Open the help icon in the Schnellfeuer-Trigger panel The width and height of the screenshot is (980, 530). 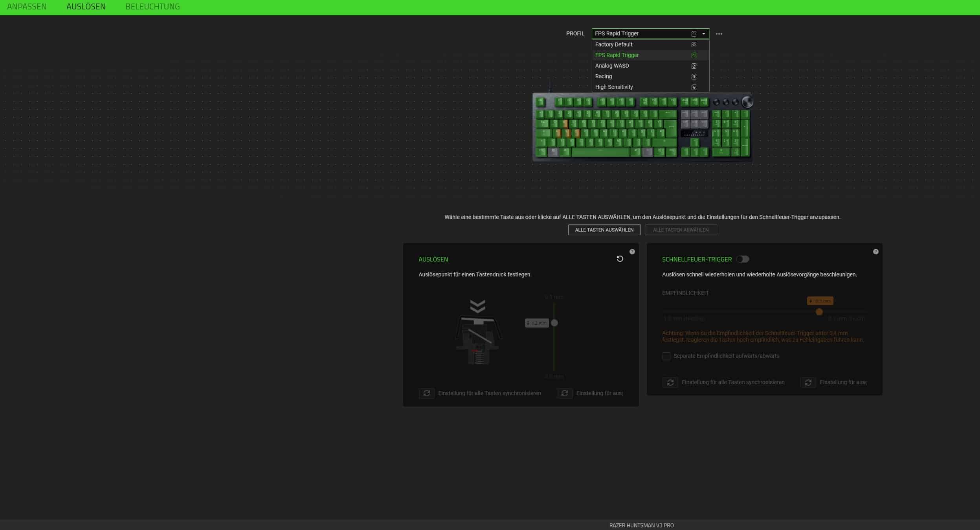click(x=875, y=252)
